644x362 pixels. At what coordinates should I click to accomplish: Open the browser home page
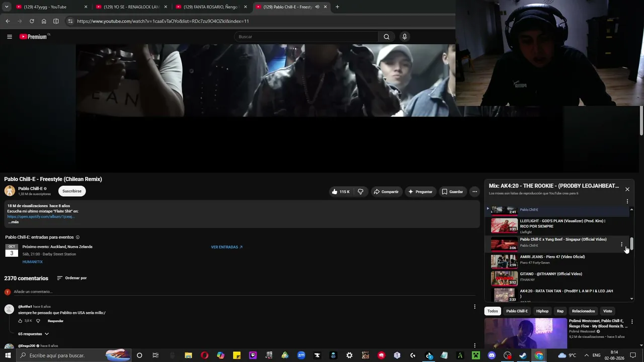[x=44, y=21]
